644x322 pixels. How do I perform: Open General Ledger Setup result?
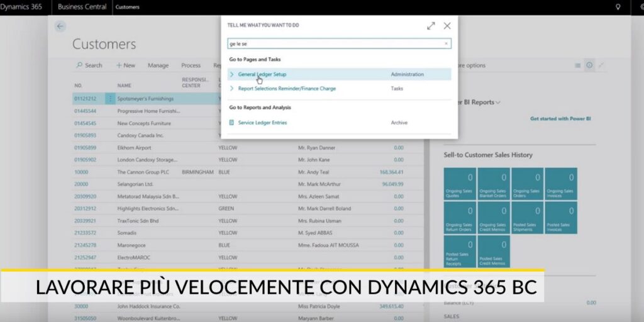262,74
